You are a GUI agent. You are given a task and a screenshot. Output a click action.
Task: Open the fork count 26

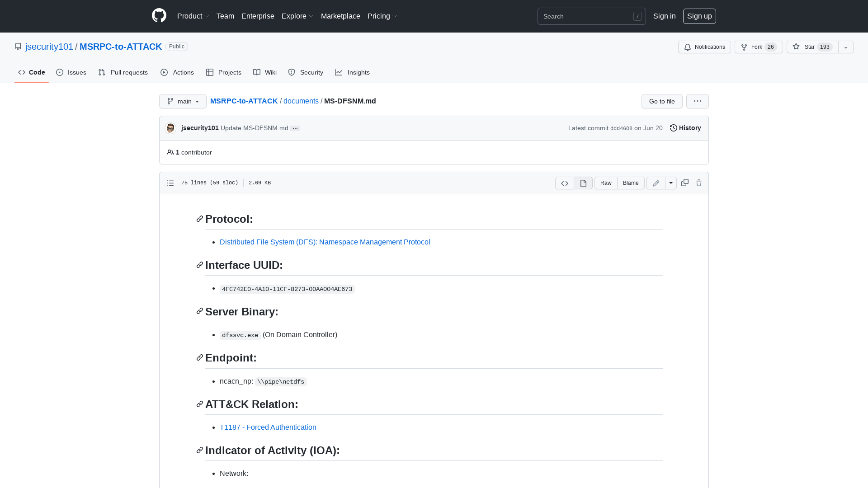(770, 47)
